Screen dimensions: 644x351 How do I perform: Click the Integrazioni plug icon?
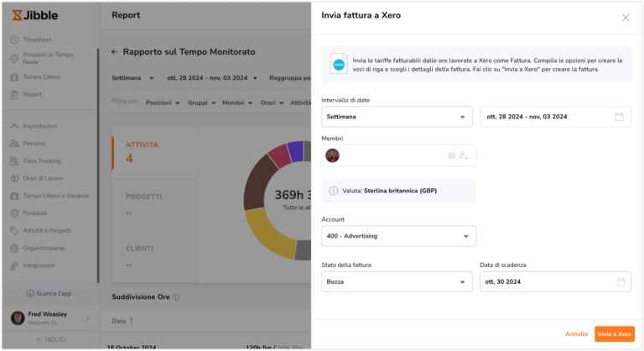tap(14, 266)
